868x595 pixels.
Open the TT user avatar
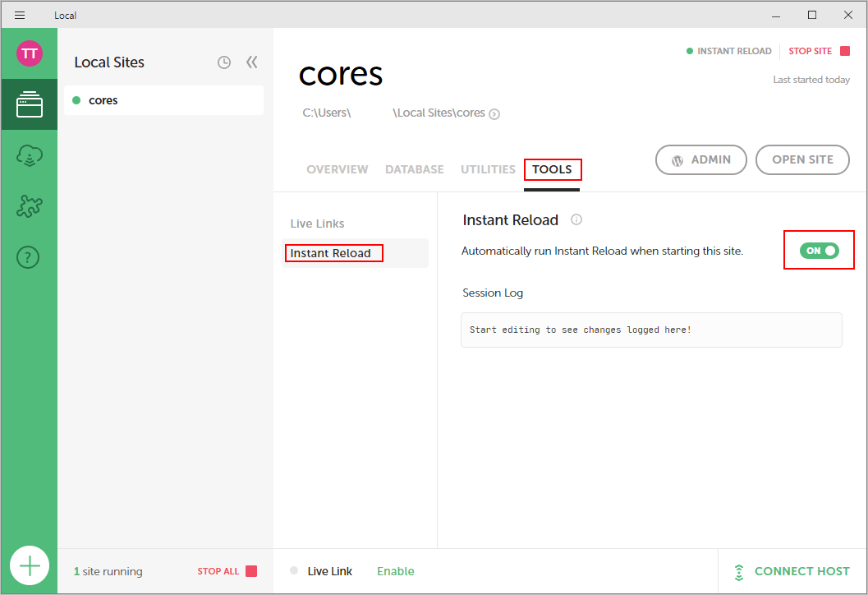click(30, 53)
